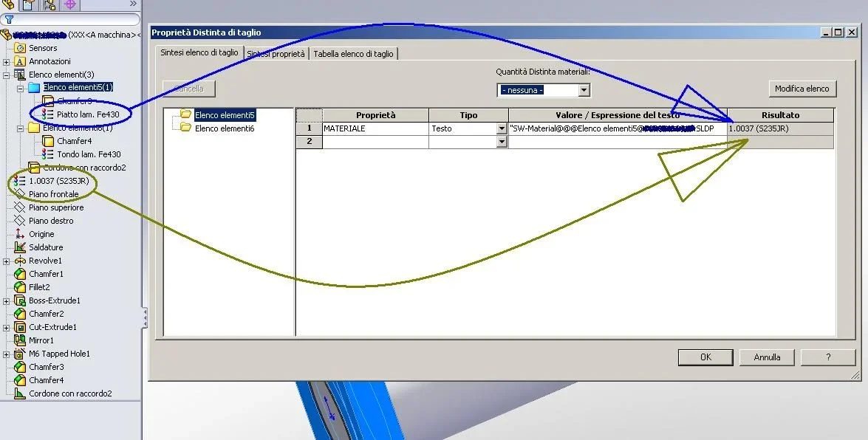The width and height of the screenshot is (868, 440).
Task: Switch to Tabella elenco di taglio tab
Action: 353,54
